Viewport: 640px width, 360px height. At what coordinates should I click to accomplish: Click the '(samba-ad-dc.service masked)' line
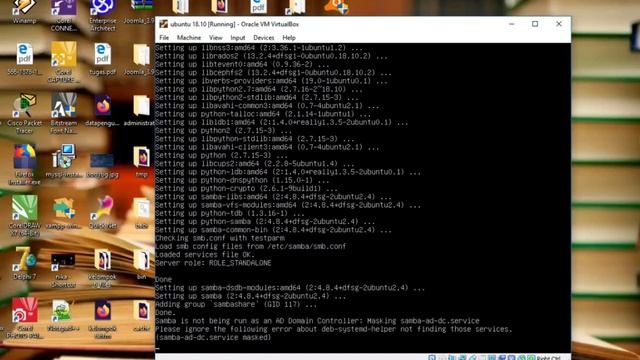(x=213, y=338)
